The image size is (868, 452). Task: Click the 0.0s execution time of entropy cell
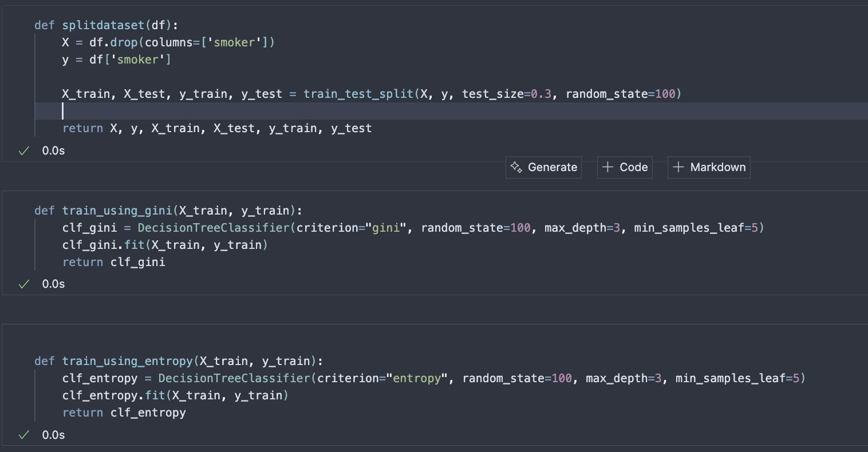click(53, 435)
